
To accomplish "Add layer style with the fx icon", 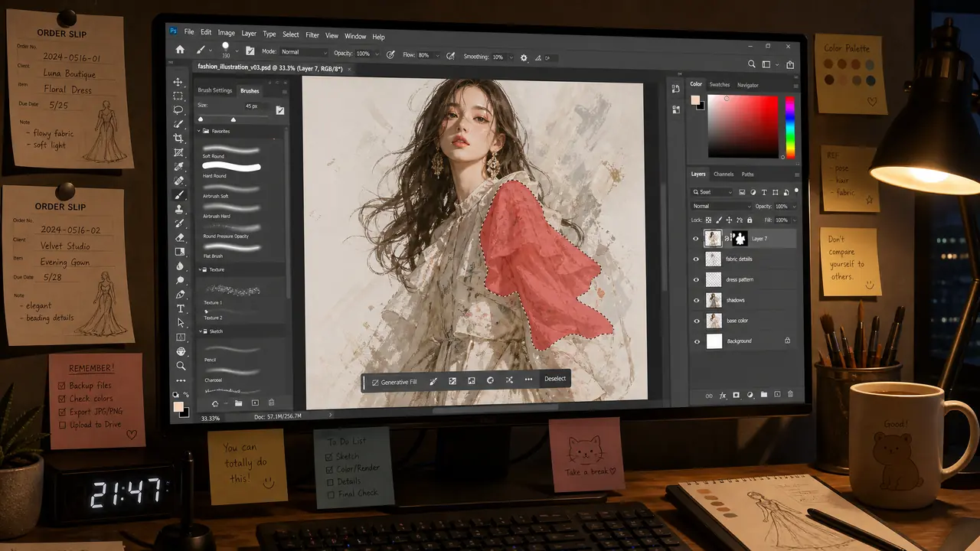I will pyautogui.click(x=722, y=396).
